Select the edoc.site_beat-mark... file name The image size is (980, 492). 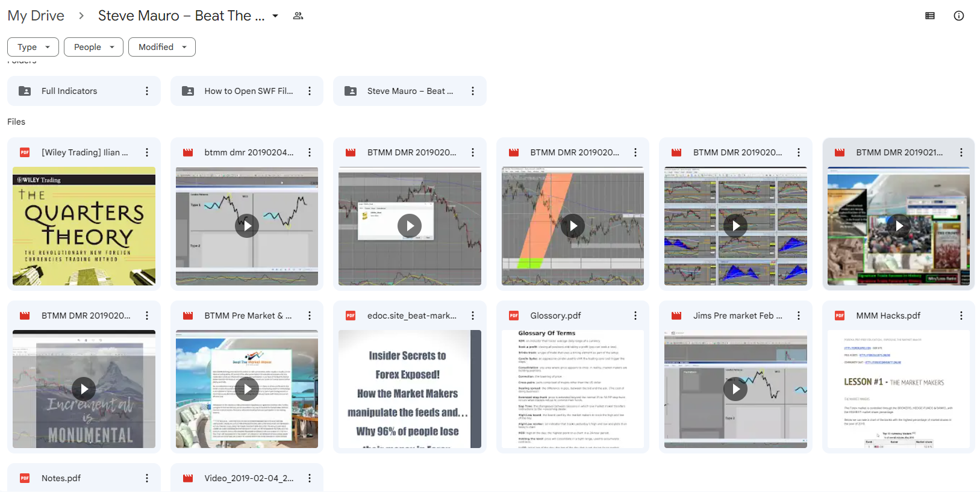(x=412, y=316)
